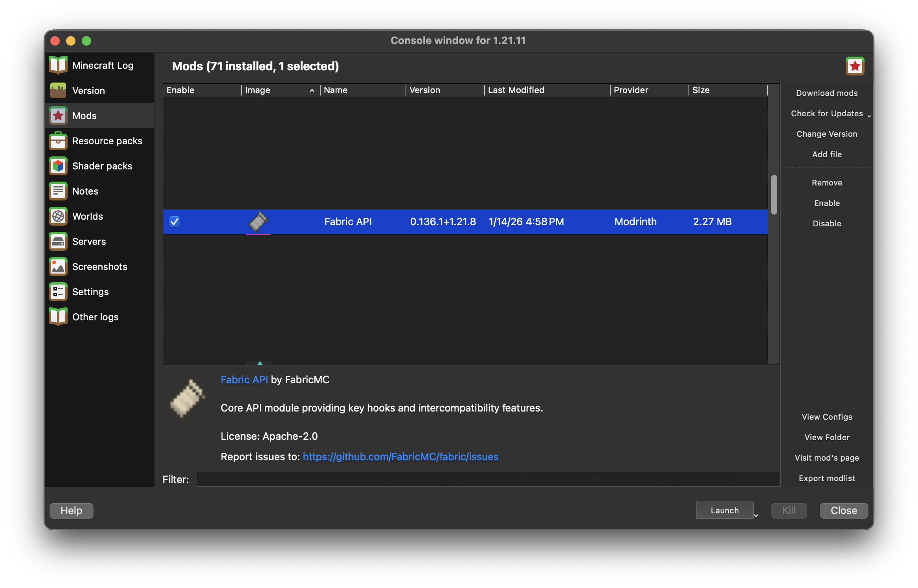
Task: Open Shader packs cube icon
Action: coord(58,166)
